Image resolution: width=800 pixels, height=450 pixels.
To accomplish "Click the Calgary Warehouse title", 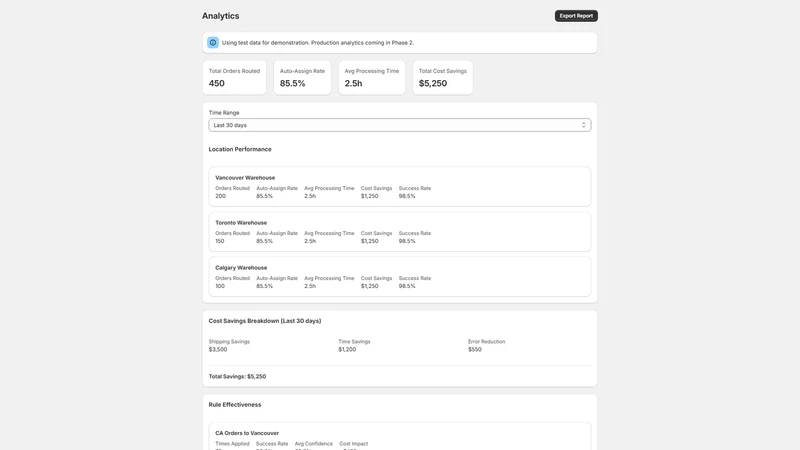I will click(x=241, y=267).
